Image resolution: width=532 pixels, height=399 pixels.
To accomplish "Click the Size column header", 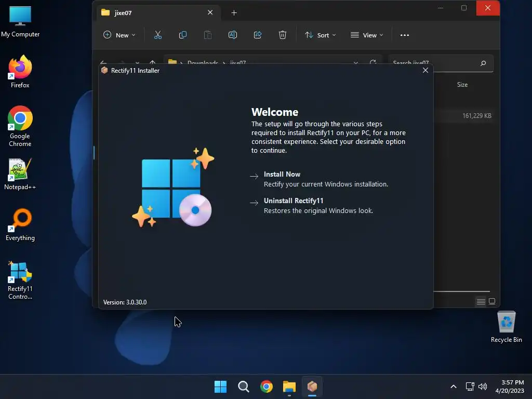I will click(x=462, y=85).
